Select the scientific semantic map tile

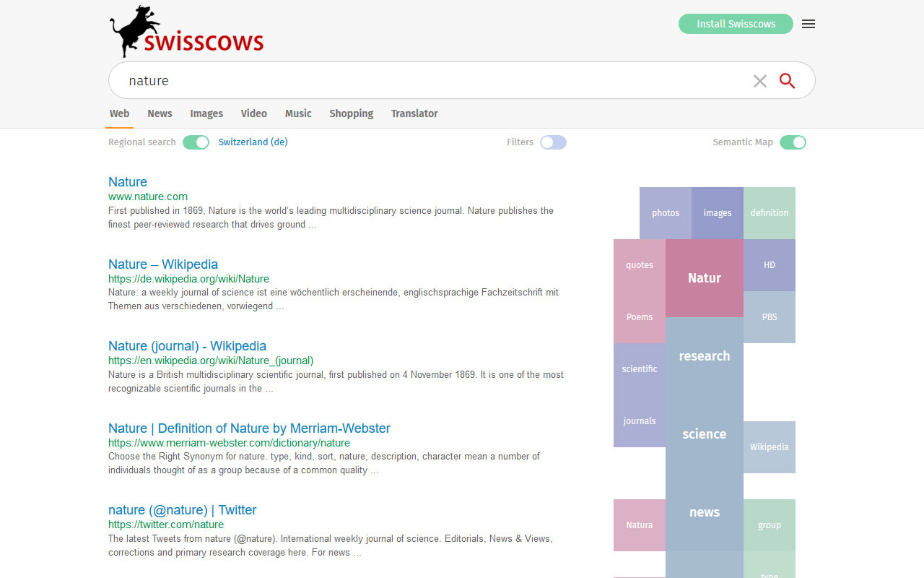pos(640,369)
